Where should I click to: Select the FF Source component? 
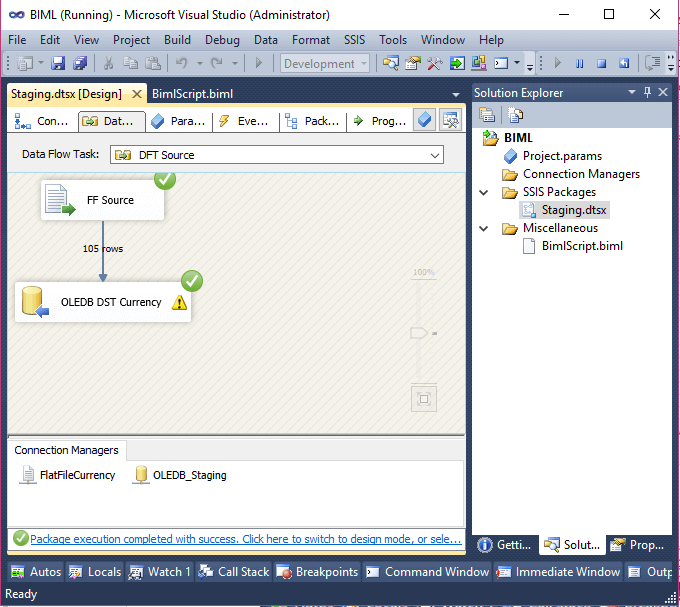coord(102,200)
